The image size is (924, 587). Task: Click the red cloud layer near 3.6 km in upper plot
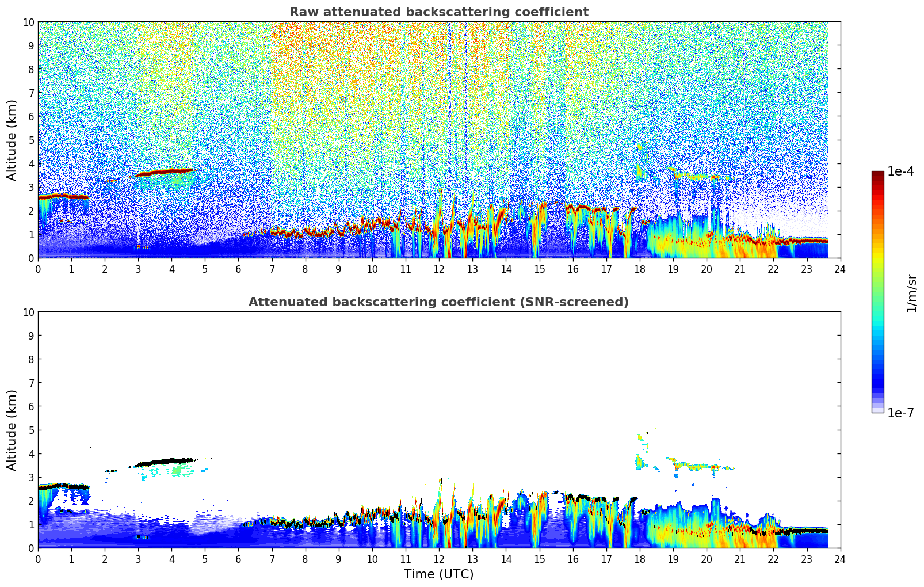164,172
